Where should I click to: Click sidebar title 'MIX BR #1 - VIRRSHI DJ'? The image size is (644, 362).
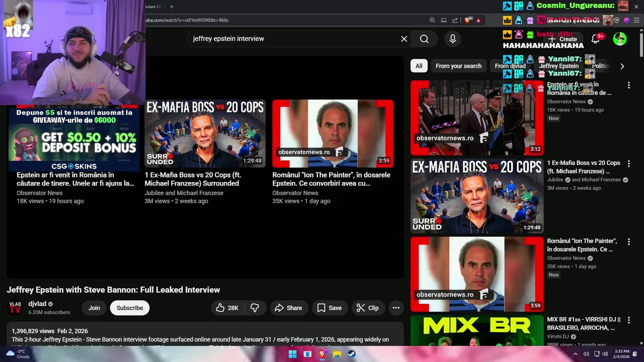pos(584,324)
